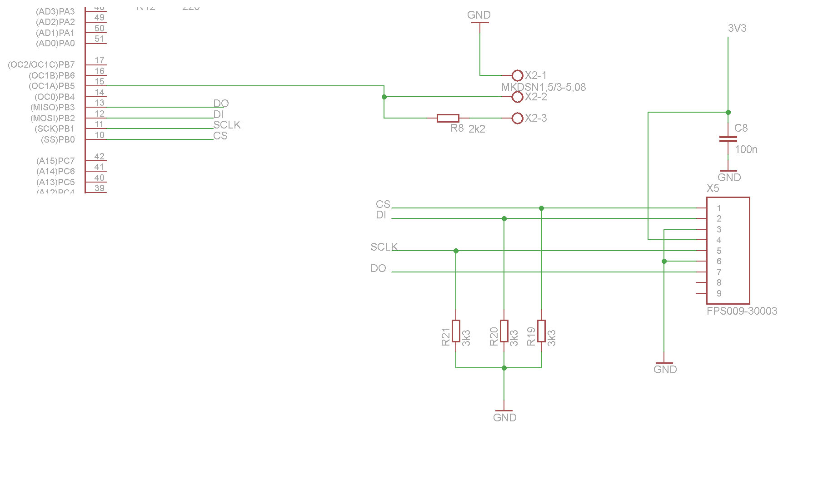Click the X2-1 terminal pad circle
Screen dimensions: 818x504
(x=517, y=75)
